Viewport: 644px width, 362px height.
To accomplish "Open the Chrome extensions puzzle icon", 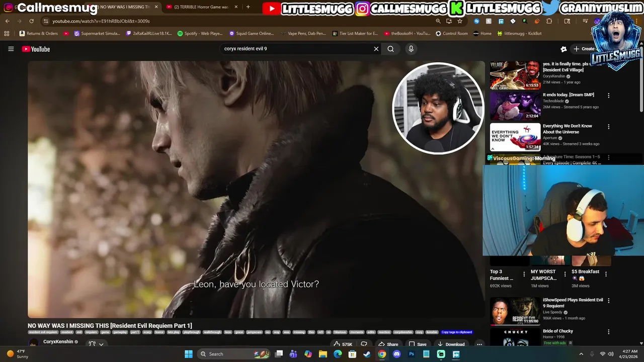I will [x=549, y=21].
